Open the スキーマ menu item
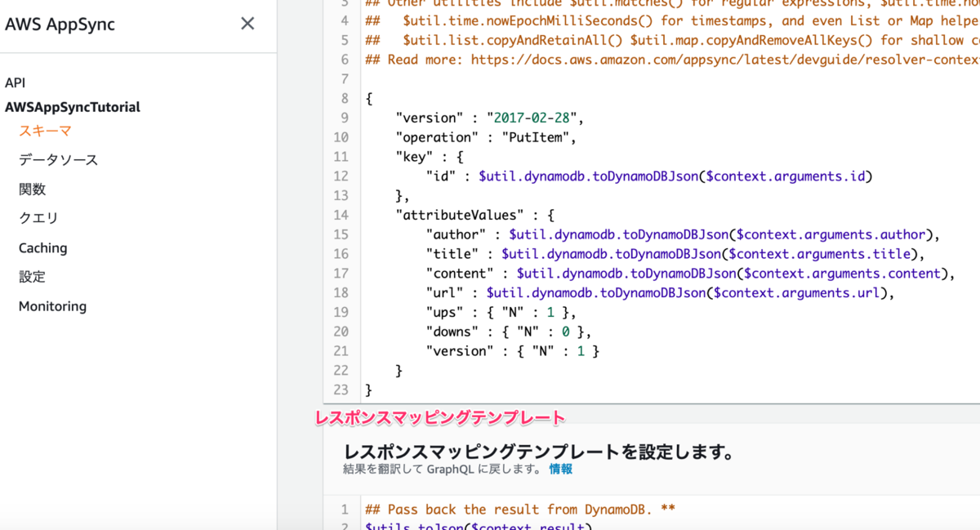Screen dimensions: 980x530 click(x=46, y=131)
